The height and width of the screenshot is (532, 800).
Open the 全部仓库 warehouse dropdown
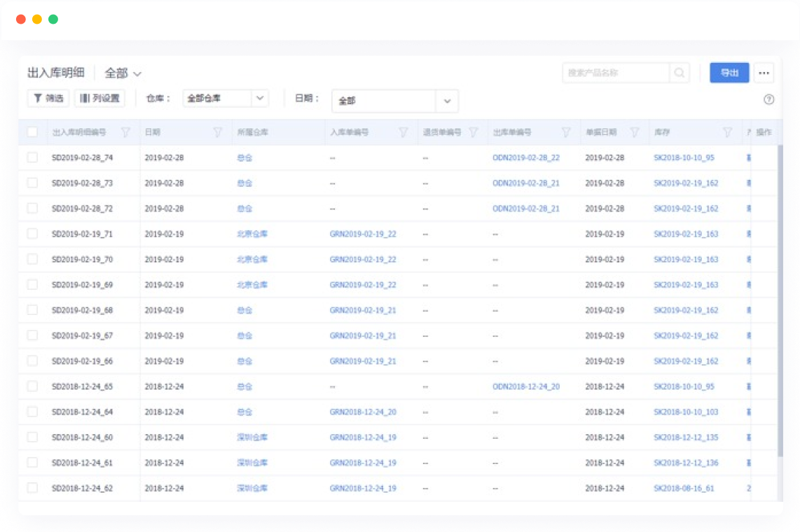tap(226, 98)
